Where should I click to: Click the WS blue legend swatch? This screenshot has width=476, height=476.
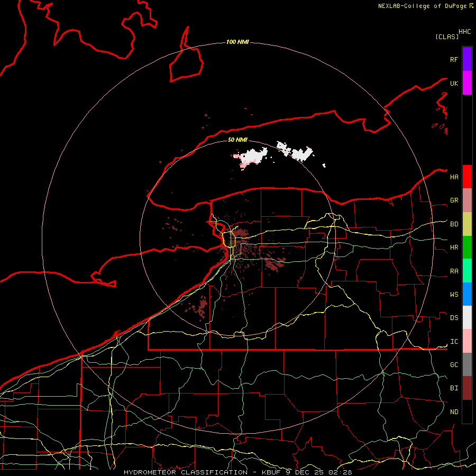pyautogui.click(x=467, y=294)
